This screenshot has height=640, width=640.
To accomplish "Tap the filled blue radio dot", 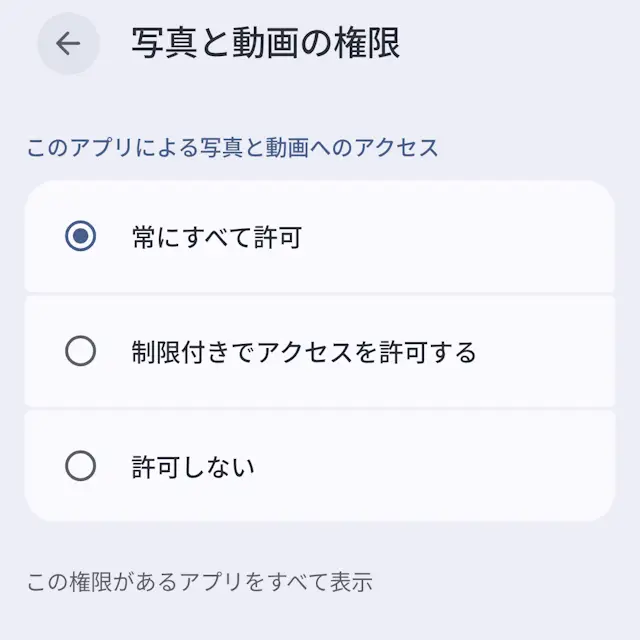I will [80, 237].
